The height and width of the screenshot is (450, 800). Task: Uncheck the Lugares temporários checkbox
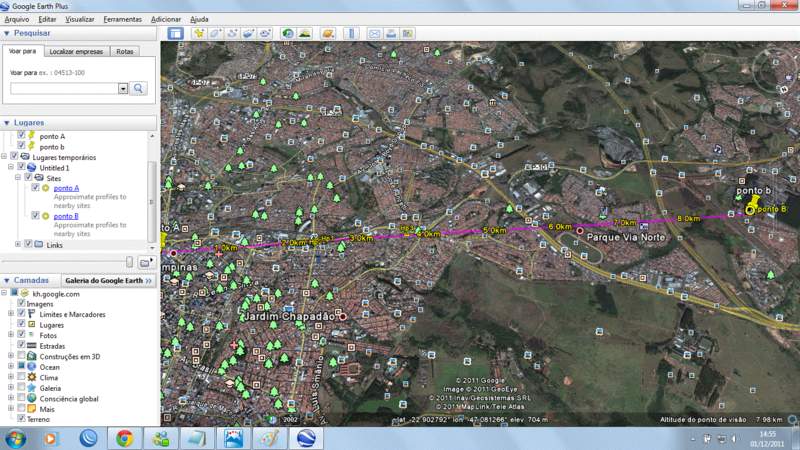(x=14, y=157)
